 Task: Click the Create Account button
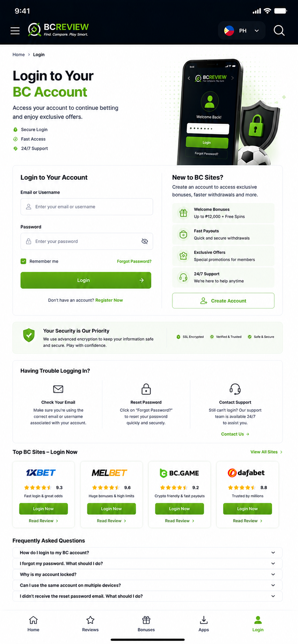[223, 301]
